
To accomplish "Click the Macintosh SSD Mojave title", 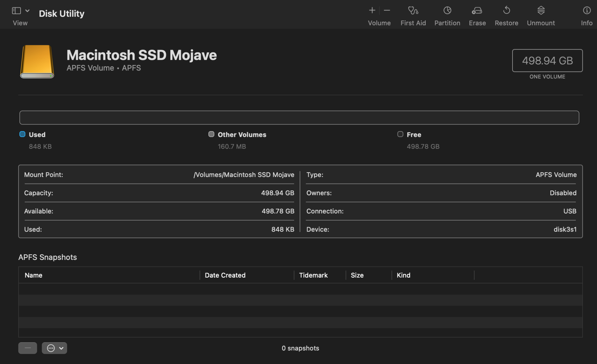I will pyautogui.click(x=141, y=55).
